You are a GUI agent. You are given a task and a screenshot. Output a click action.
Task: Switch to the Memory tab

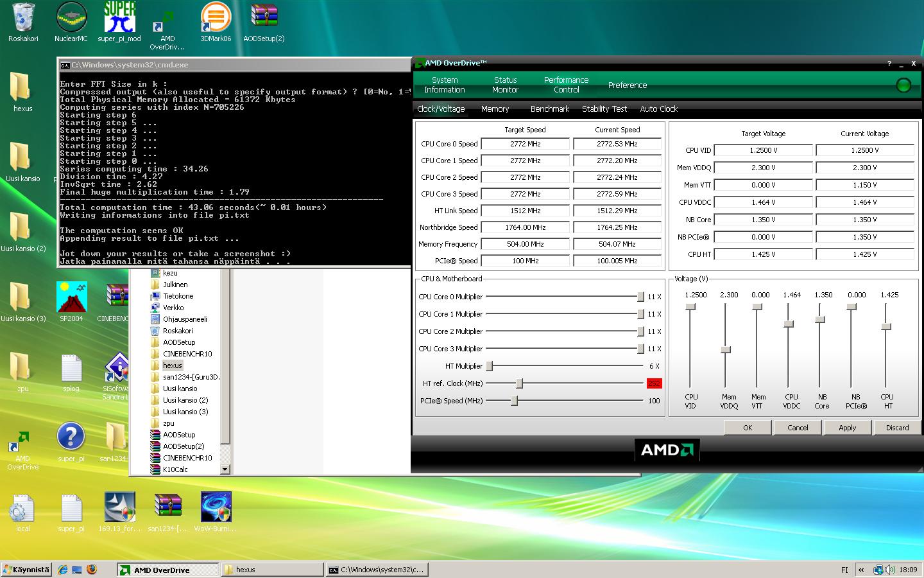[x=495, y=109]
